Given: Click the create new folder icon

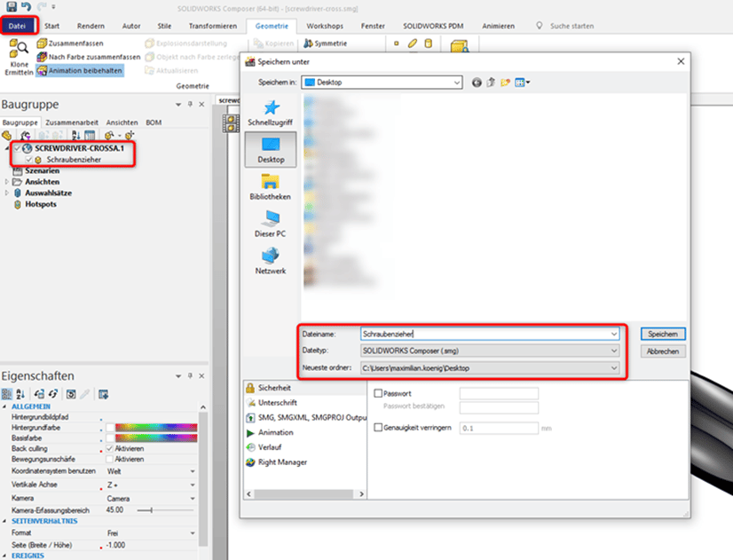Looking at the screenshot, I should pos(506,83).
